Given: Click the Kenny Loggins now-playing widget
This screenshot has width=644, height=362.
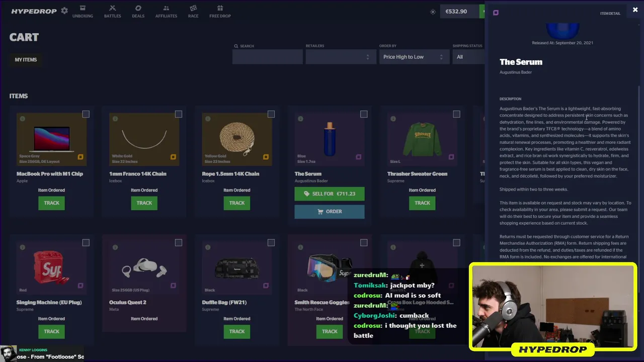Looking at the screenshot, I should pyautogui.click(x=42, y=353).
